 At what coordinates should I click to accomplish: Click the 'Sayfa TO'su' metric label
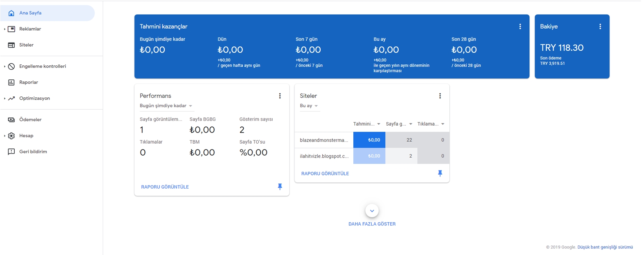coord(252,142)
